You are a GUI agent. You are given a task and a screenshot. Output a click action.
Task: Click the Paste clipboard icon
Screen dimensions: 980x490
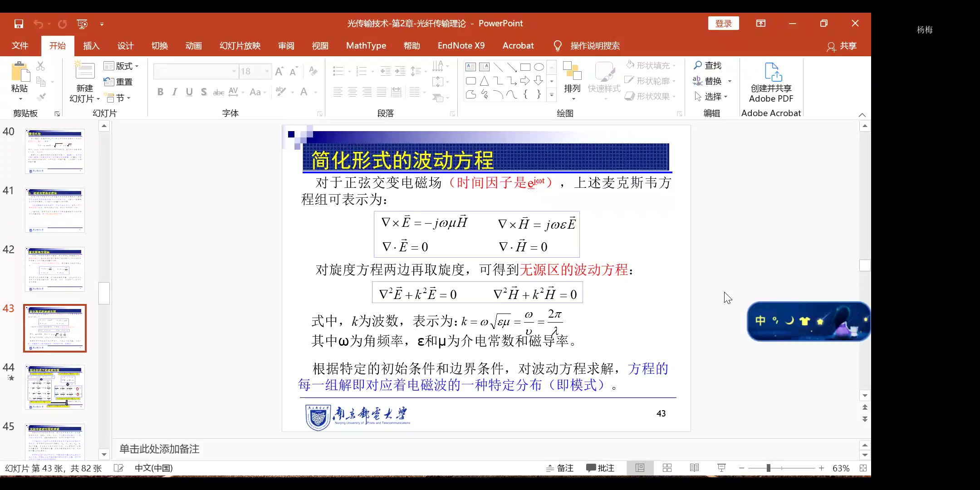coord(20,72)
